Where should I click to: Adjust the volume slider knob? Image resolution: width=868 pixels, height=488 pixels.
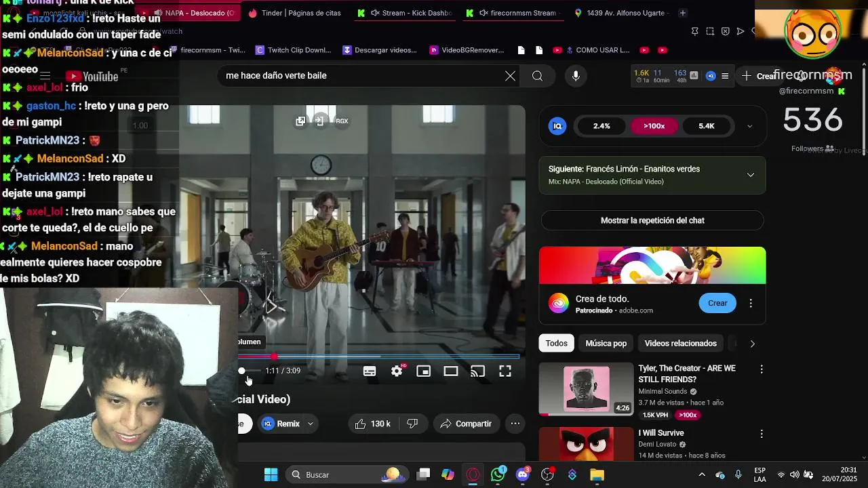coord(241,371)
